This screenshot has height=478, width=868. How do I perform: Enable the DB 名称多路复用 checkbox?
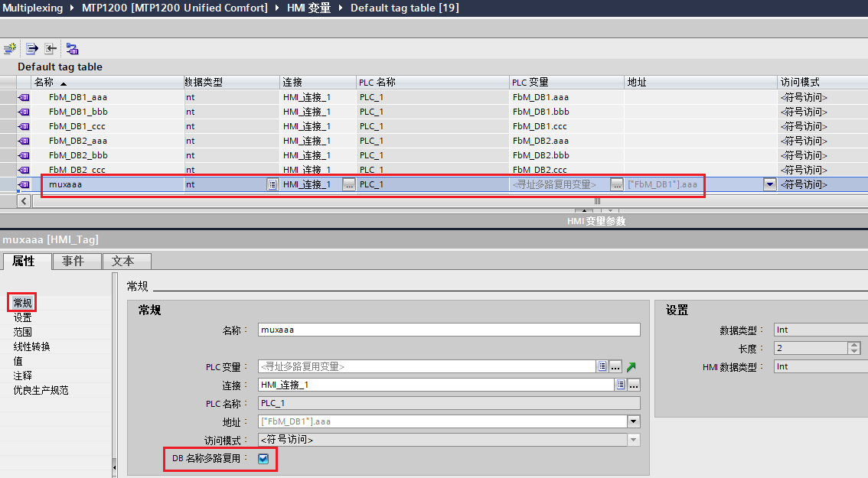pos(263,459)
